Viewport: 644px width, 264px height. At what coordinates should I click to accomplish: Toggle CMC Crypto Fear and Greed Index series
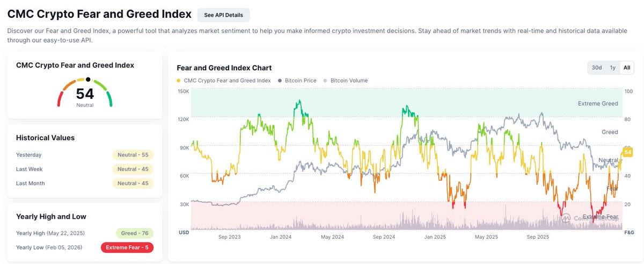click(224, 81)
